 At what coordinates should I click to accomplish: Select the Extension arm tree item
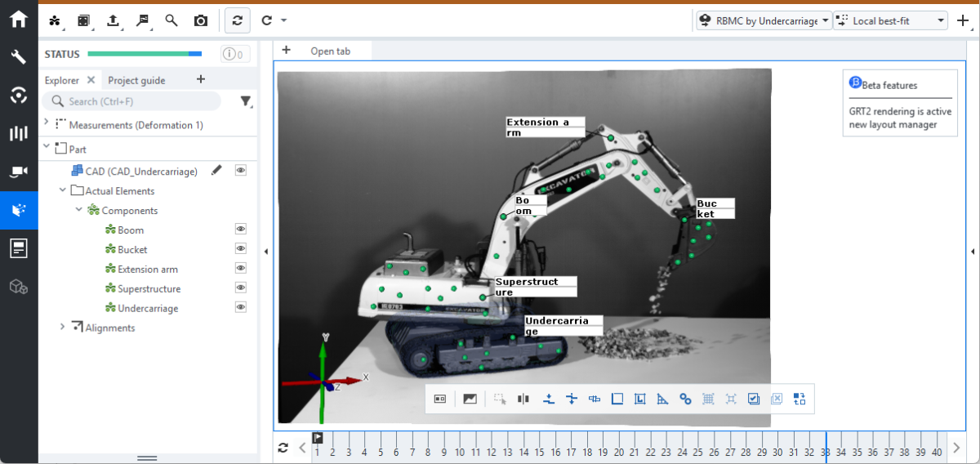point(147,269)
